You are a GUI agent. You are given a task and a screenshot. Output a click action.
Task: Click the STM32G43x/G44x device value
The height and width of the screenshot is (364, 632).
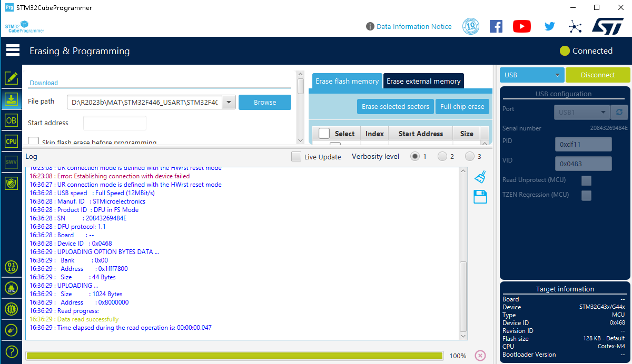coord(602,307)
